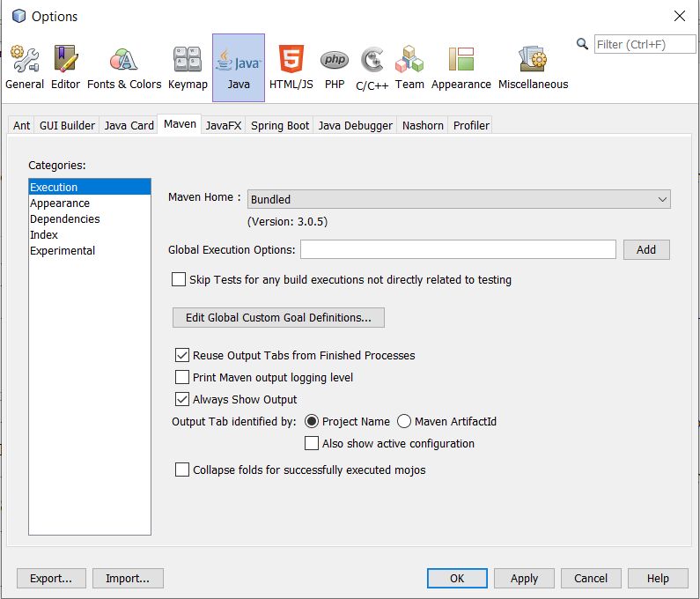Open the PHP options category

click(x=335, y=68)
